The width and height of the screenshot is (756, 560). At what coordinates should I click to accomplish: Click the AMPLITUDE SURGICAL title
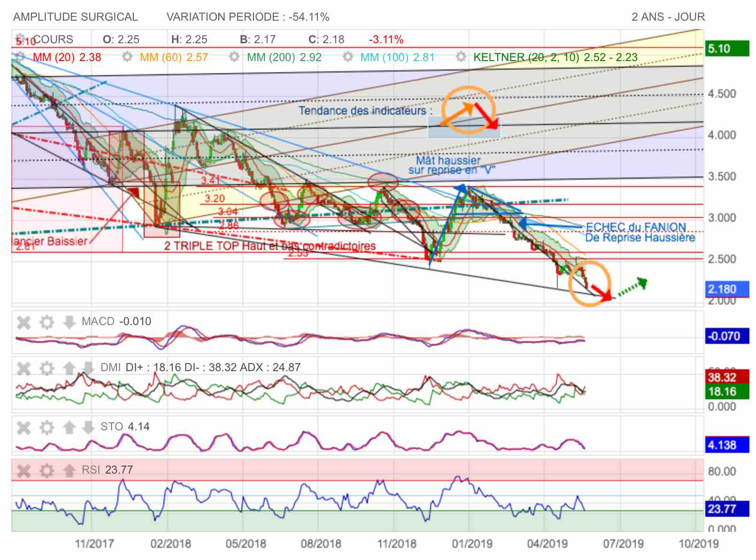(x=76, y=17)
